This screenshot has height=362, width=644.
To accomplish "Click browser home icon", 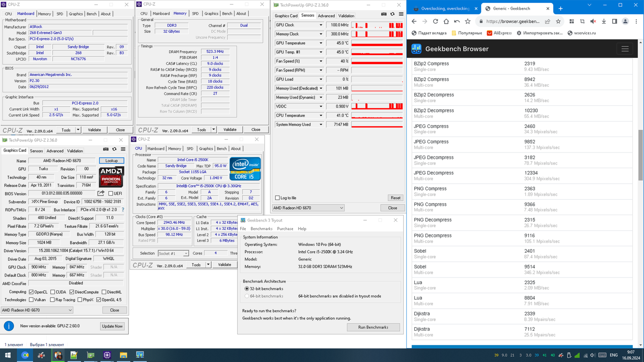I will [x=446, y=21].
